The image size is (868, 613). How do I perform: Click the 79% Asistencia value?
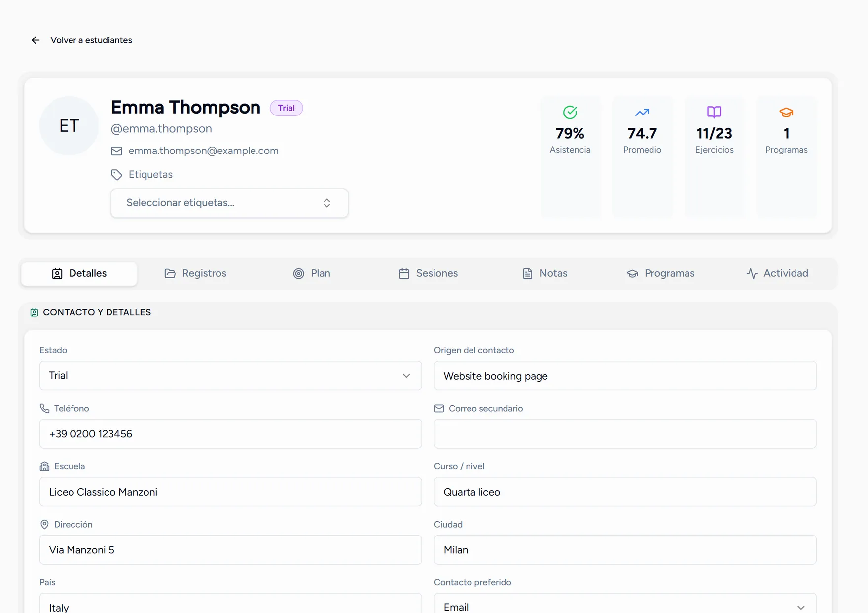click(570, 133)
